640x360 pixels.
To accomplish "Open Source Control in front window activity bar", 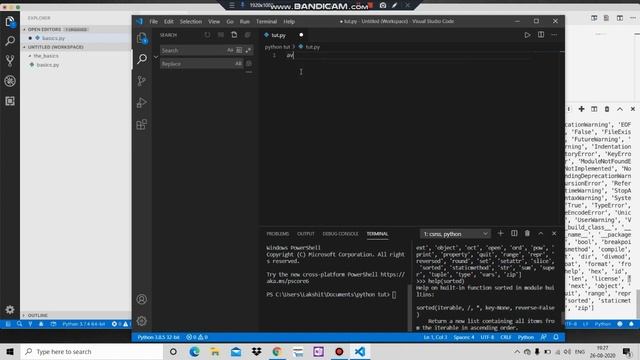I will click(142, 81).
